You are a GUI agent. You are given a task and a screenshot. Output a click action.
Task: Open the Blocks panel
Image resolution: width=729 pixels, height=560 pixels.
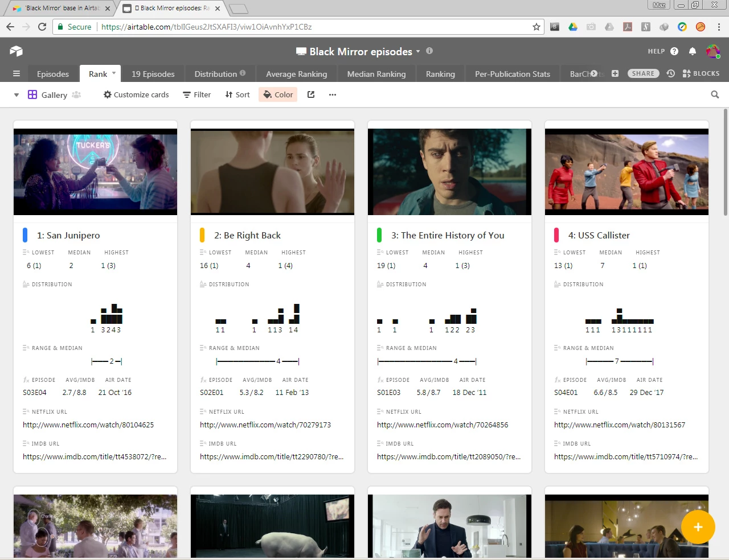pyautogui.click(x=701, y=73)
